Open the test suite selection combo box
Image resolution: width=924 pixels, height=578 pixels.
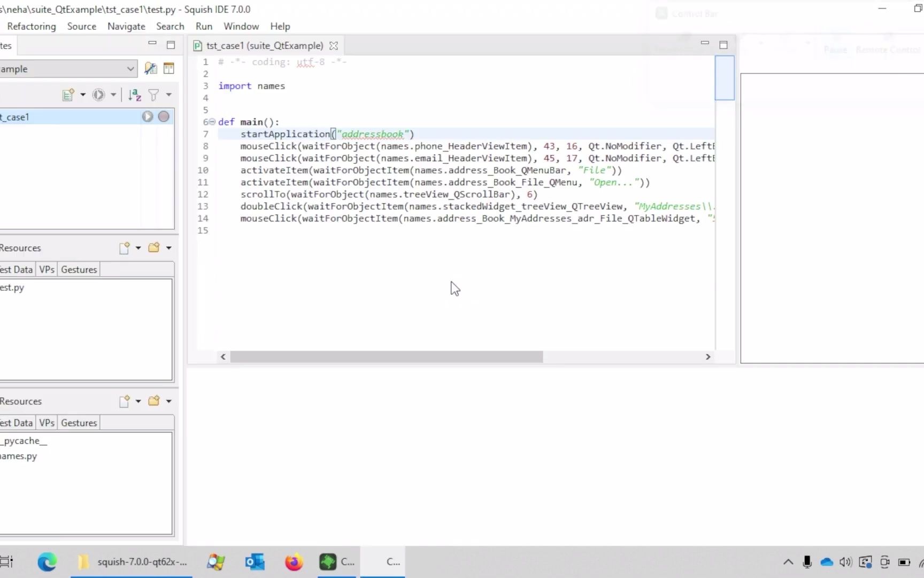pos(68,69)
